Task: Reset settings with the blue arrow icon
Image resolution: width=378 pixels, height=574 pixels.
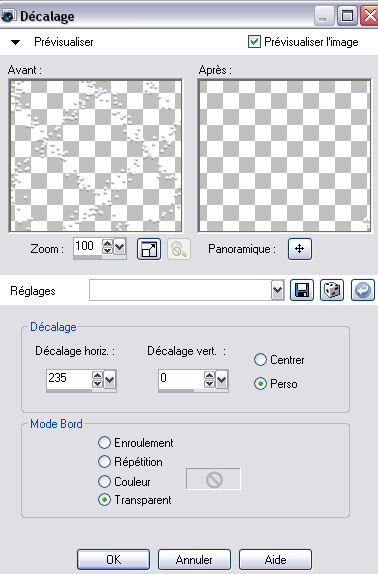Action: tap(362, 290)
